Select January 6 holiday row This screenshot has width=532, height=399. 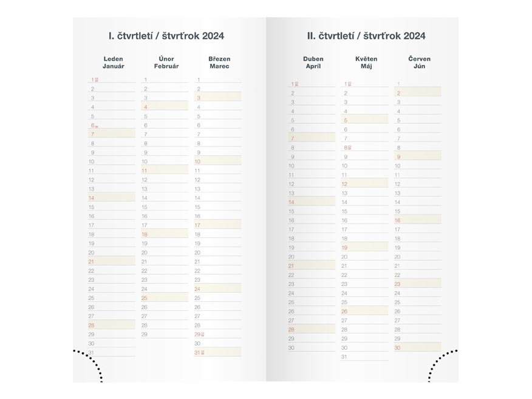click(x=112, y=125)
